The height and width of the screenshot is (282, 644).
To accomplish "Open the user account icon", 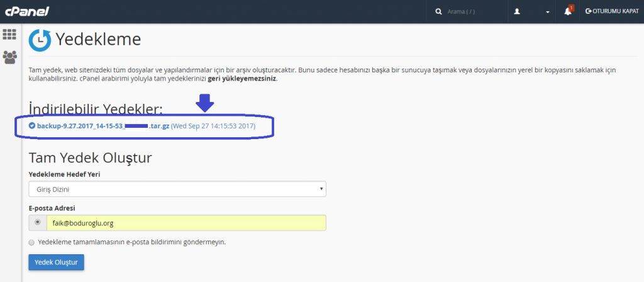I will (x=517, y=11).
